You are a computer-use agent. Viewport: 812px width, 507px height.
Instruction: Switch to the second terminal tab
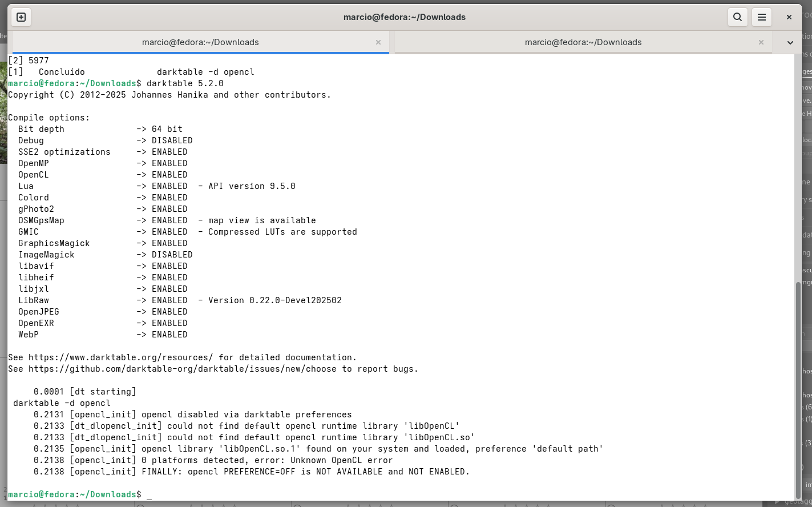[x=583, y=42]
